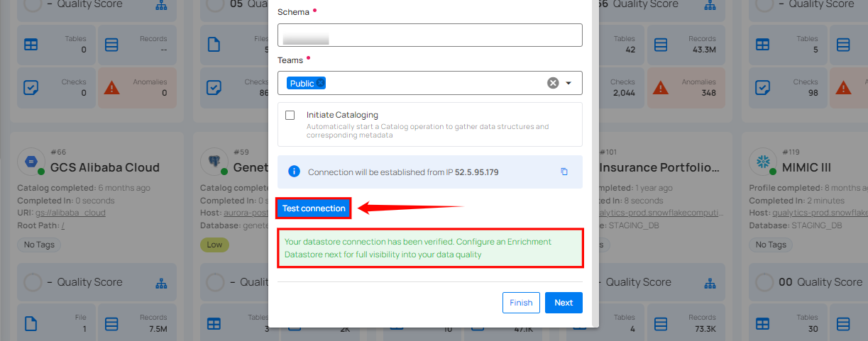868x341 pixels.
Task: Click the Anomalies 348 warning icon
Action: (x=661, y=88)
